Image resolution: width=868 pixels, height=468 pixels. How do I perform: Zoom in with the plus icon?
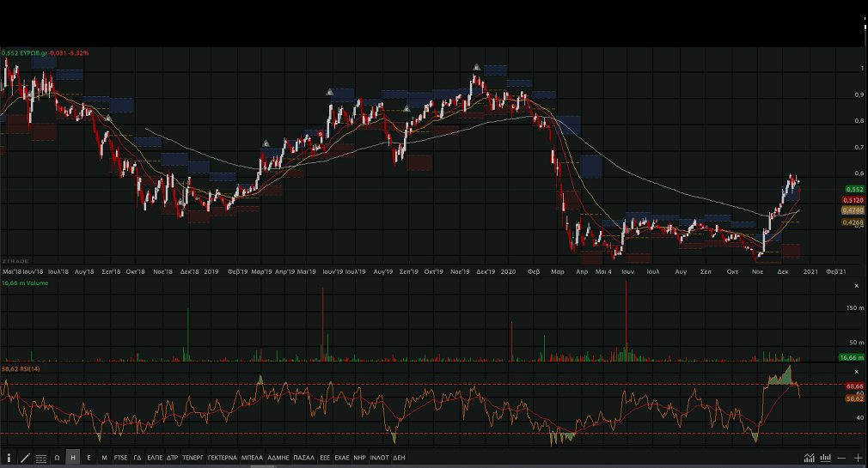(x=858, y=459)
